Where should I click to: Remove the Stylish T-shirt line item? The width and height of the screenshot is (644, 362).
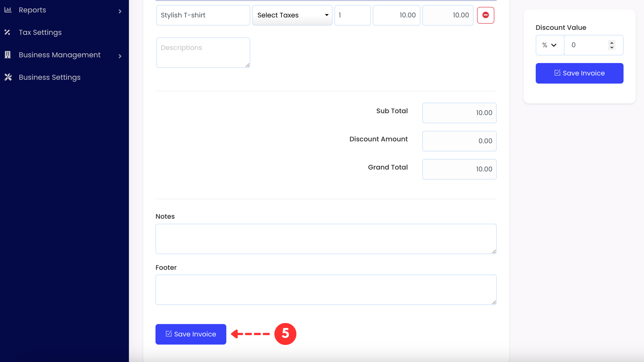pos(485,15)
